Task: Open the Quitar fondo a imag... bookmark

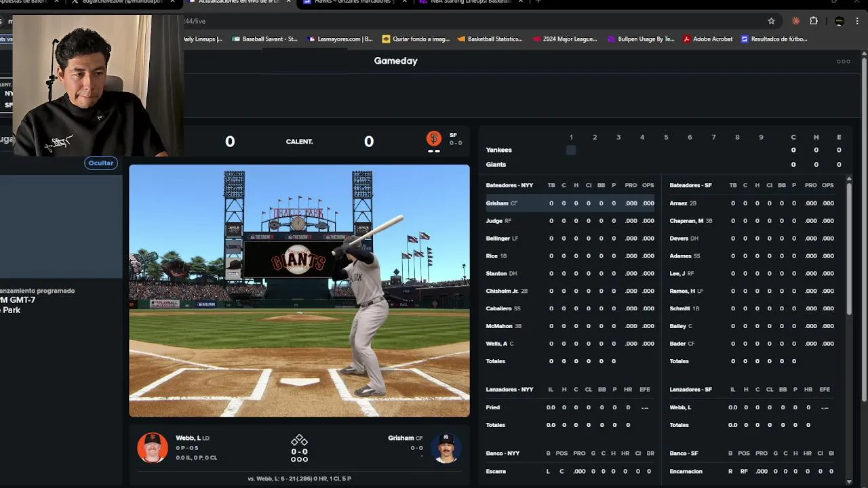Action: click(x=416, y=39)
